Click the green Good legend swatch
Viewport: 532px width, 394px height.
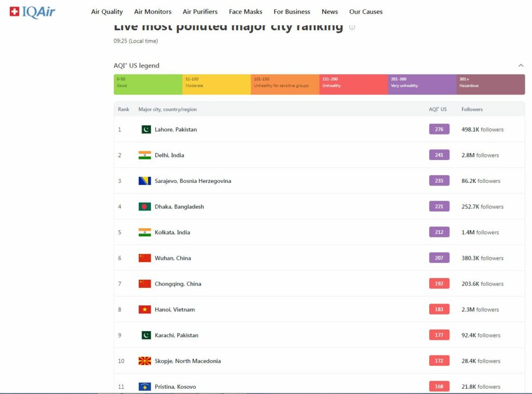pyautogui.click(x=148, y=84)
